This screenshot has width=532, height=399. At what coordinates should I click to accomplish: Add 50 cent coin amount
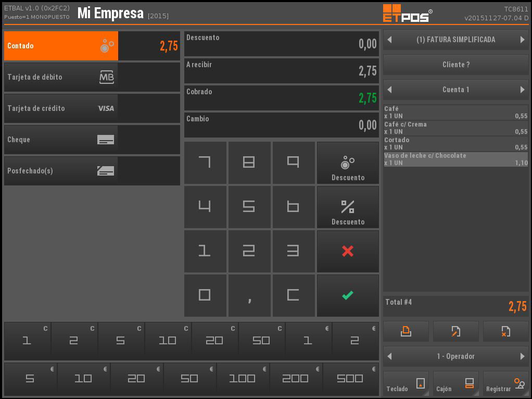[x=262, y=341]
